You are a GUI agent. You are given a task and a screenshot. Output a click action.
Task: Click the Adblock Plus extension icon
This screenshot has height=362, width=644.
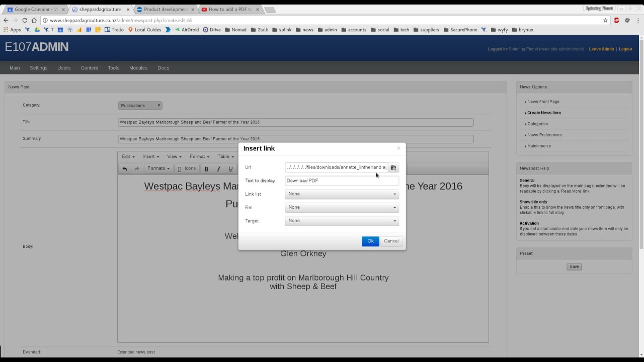coord(616,20)
